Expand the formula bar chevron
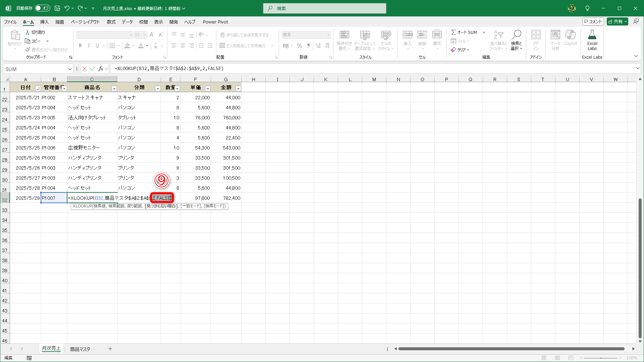644x362 pixels. click(638, 68)
